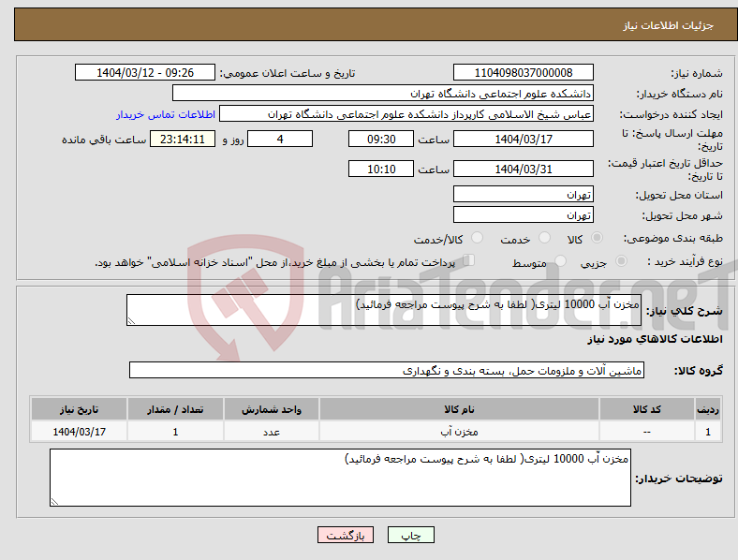738x560 pixels.
Task: Click the اطلاعات کالاهای مورد نیاز heading
Action: click(655, 339)
